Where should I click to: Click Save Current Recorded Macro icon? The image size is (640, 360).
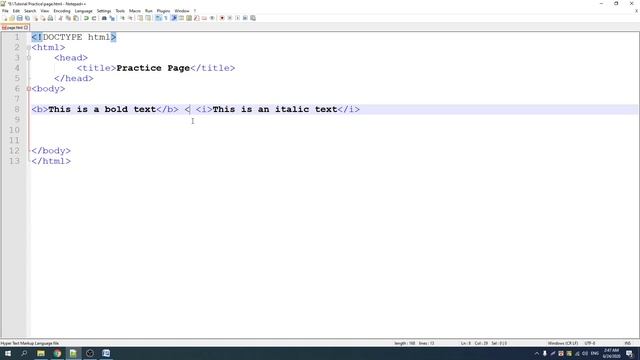click(253, 18)
